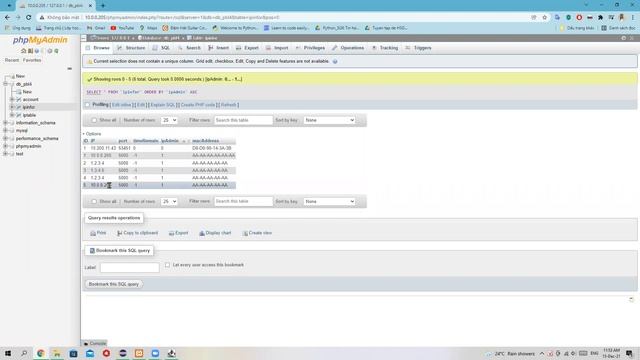640x360 pixels.
Task: Click Export icon in query results operations
Action: [x=171, y=233]
